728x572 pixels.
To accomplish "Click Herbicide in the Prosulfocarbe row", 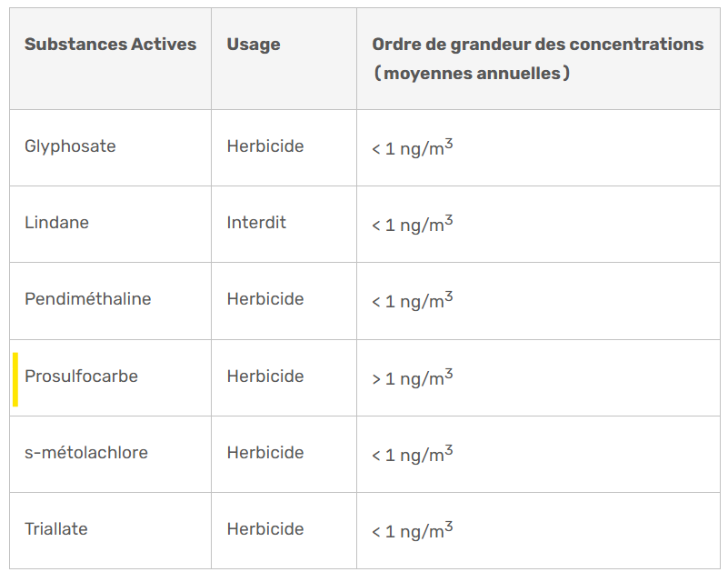I will coord(265,376).
